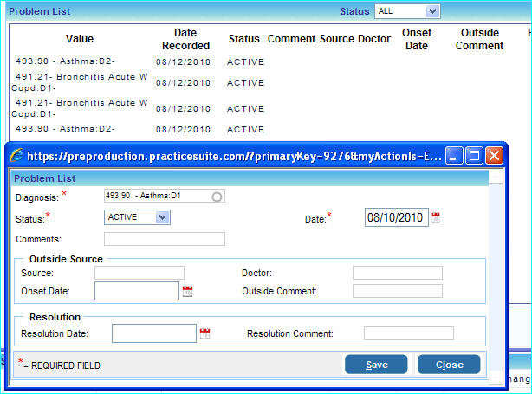Close popup with the red X button
Image resolution: width=532 pixels, height=394 pixels.
(494, 156)
